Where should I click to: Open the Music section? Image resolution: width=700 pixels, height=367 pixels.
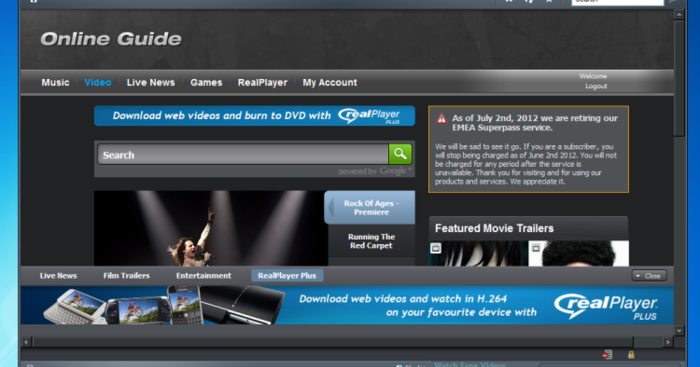point(55,83)
